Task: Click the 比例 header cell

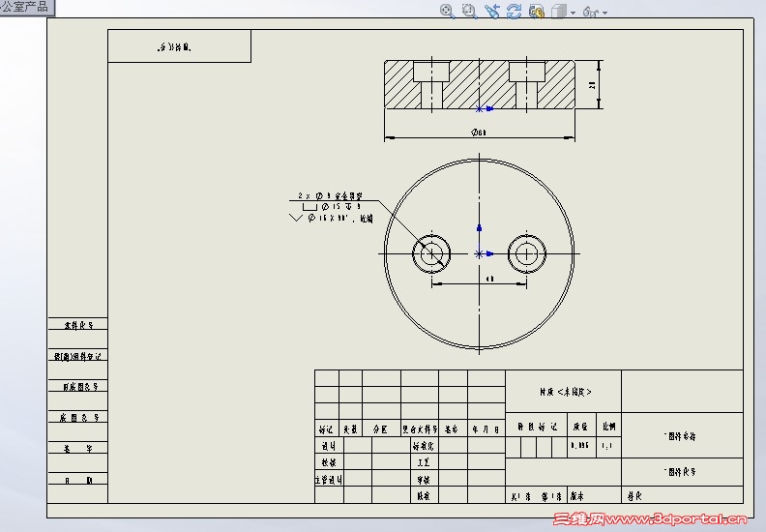Action: coord(608,427)
